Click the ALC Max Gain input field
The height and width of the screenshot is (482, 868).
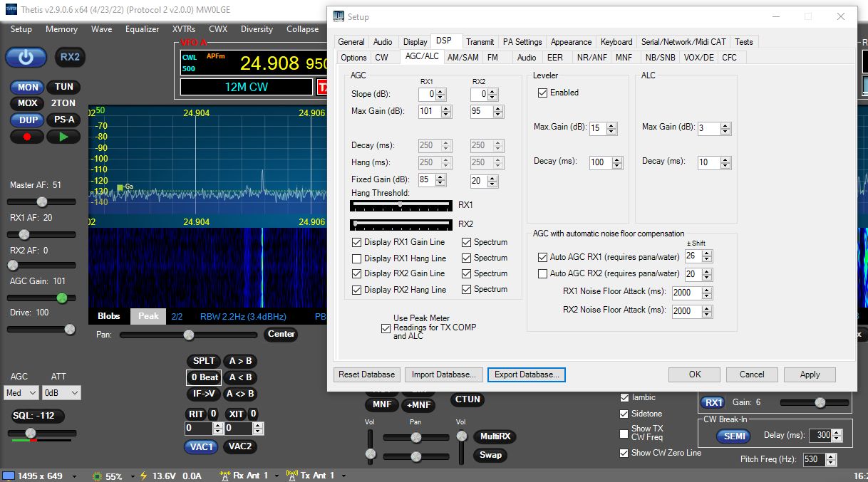(708, 128)
